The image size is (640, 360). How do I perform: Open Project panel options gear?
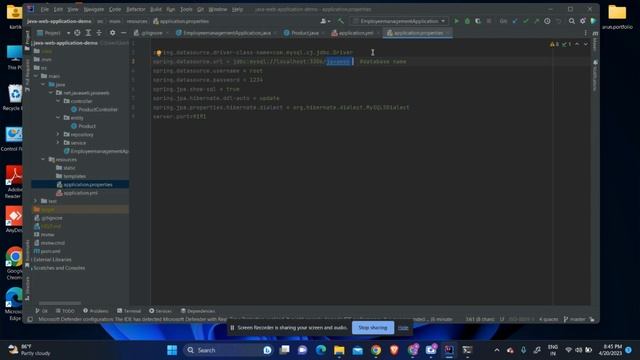tap(112, 33)
